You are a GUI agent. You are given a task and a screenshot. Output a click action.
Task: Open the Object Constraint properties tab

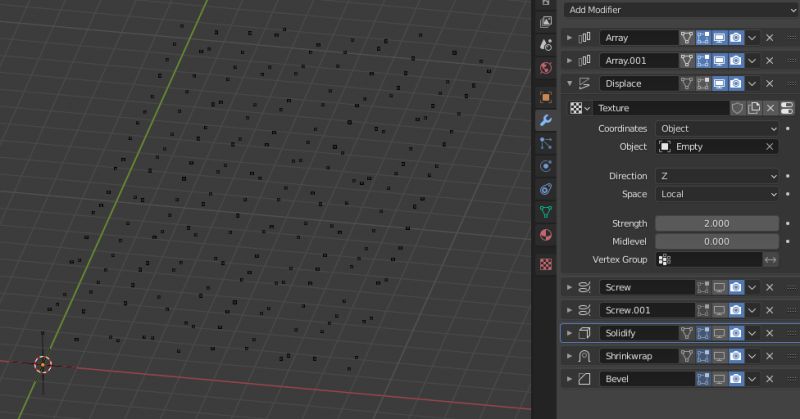(x=545, y=189)
